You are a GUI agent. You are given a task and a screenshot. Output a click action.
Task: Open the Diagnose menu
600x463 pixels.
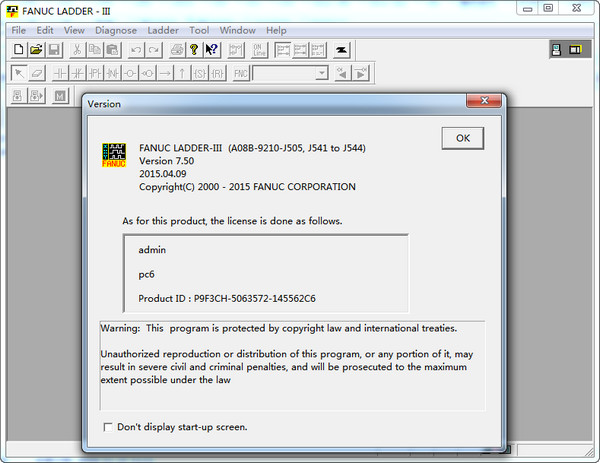tap(116, 30)
